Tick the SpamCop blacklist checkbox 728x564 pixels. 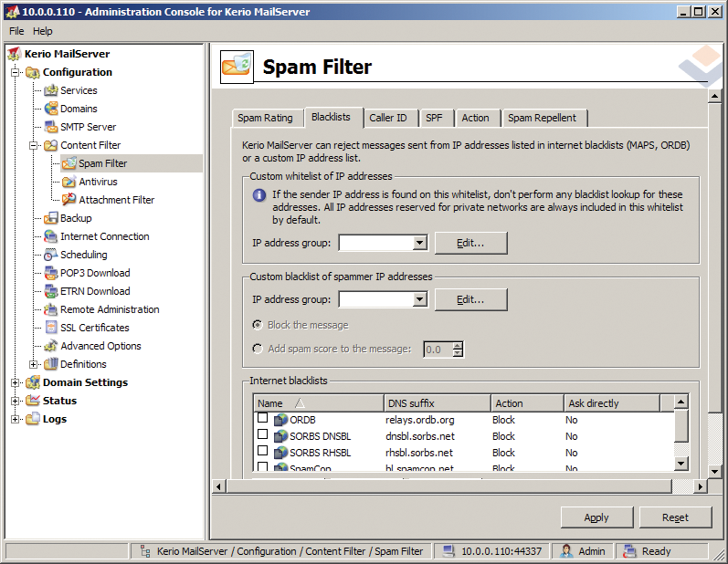263,466
